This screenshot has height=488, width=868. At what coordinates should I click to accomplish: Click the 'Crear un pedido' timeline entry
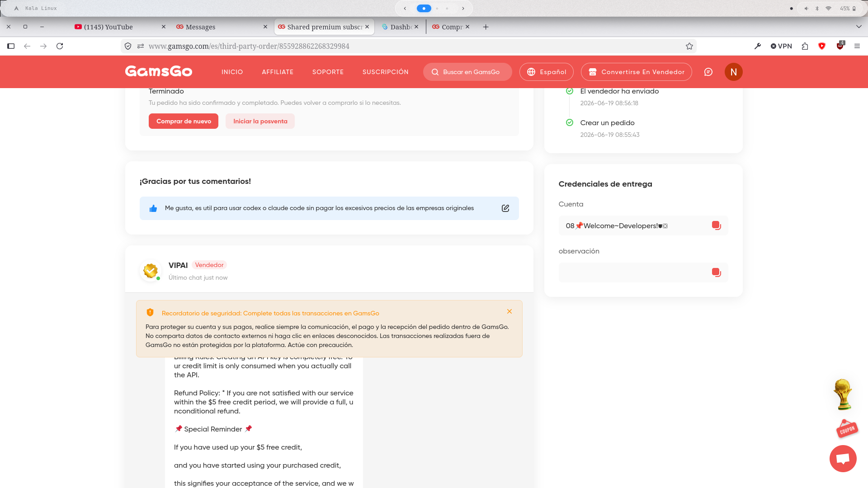click(608, 123)
